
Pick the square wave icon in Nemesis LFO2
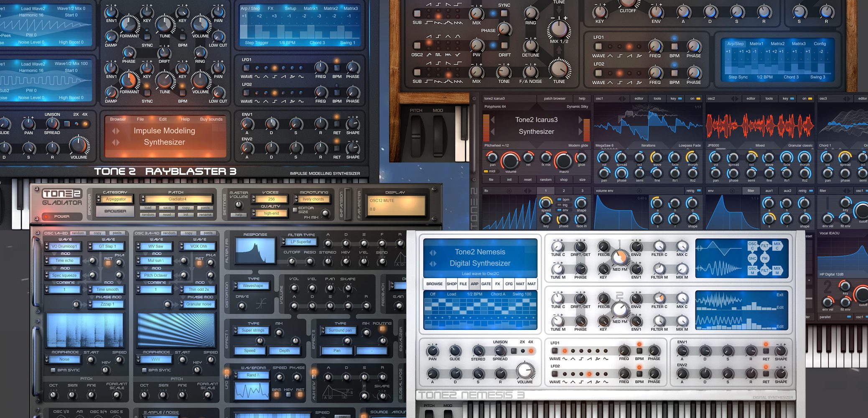pyautogui.click(x=581, y=382)
